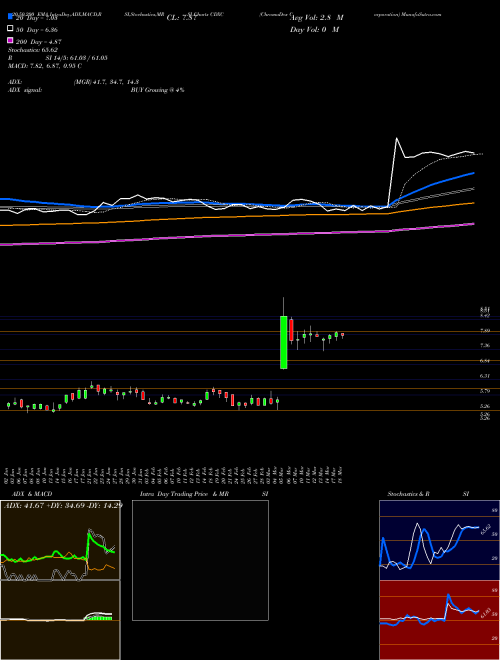Select the '50 Day = 6.36' legend label
This screenshot has width=500, height=660.
[37, 30]
